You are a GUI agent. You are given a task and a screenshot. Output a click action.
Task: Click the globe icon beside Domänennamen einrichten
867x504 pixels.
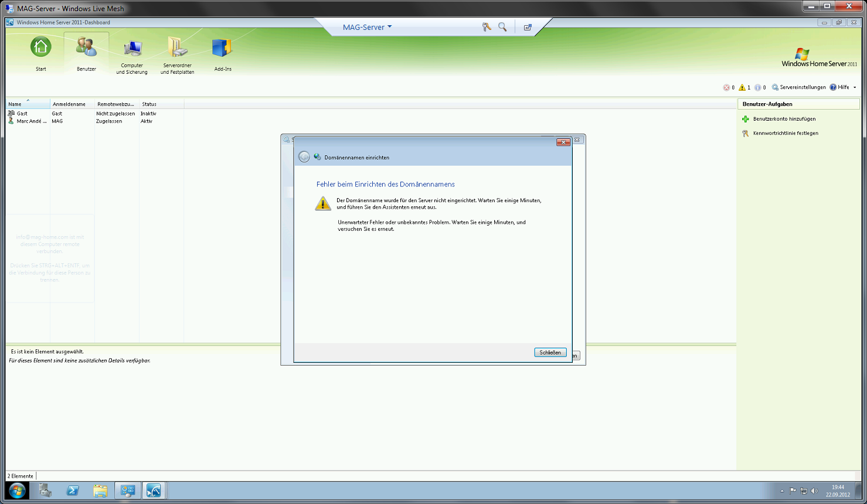(317, 156)
